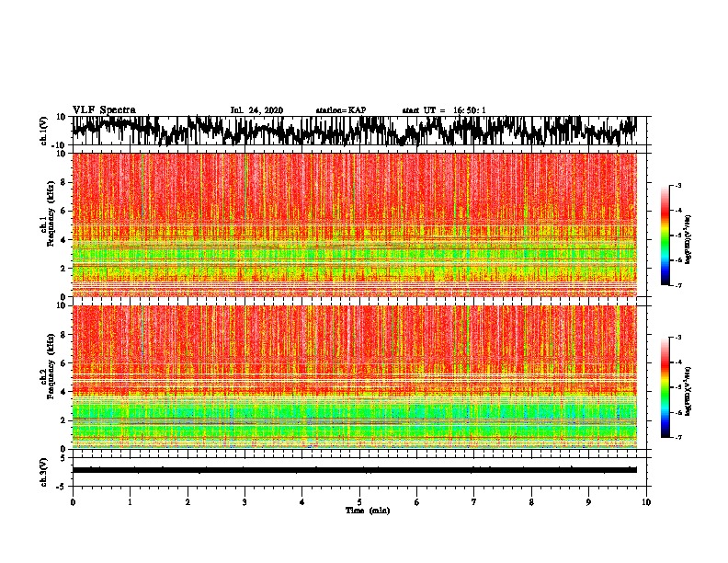Select the "start UT = 16:50: 1" text
This screenshot has height=563, width=728.
coord(444,110)
